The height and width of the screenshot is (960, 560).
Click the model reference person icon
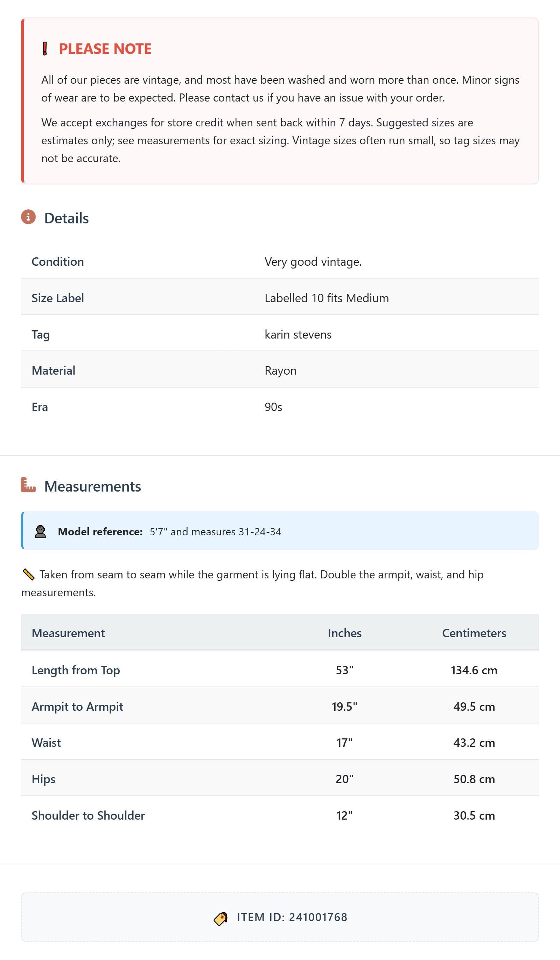(x=40, y=532)
